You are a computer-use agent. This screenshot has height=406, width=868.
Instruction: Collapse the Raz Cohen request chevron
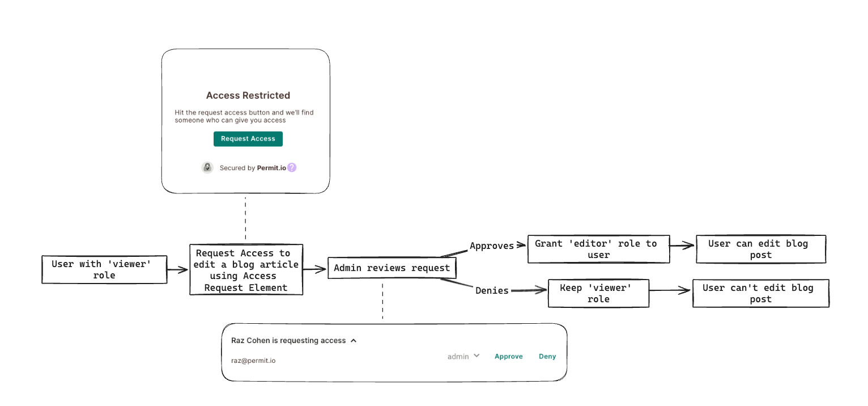coord(354,341)
